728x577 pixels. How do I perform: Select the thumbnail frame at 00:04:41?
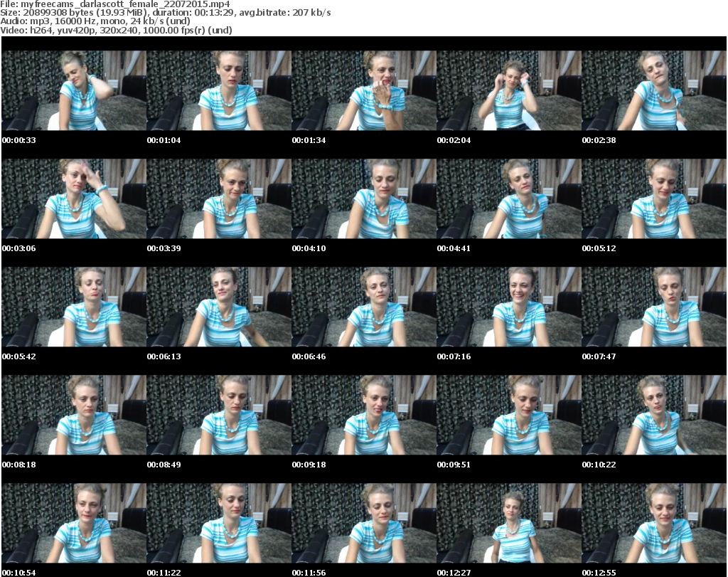pyautogui.click(x=509, y=198)
